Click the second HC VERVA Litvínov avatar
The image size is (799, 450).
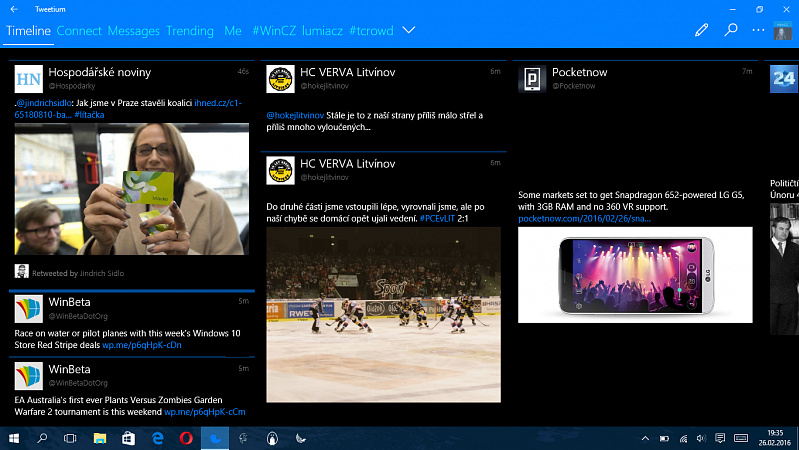click(280, 170)
